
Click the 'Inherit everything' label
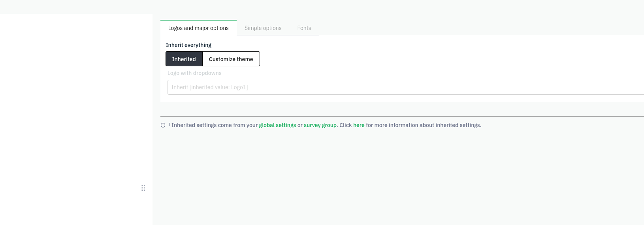coord(188,45)
